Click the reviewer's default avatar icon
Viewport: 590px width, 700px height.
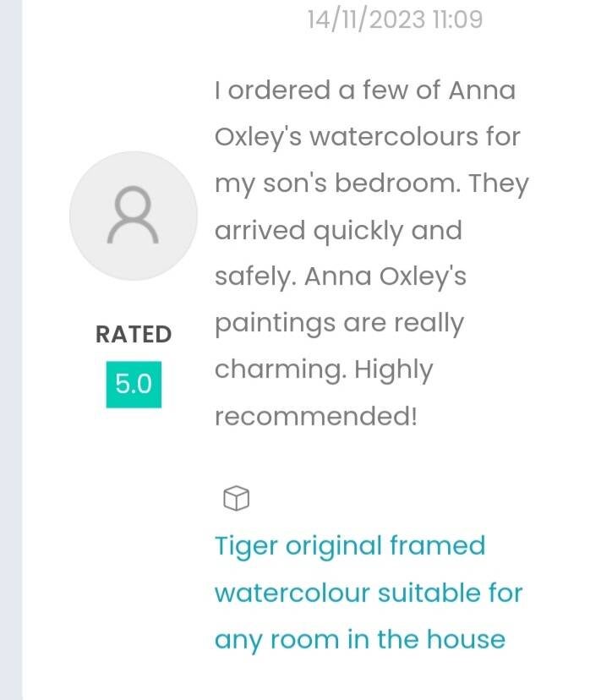(134, 216)
